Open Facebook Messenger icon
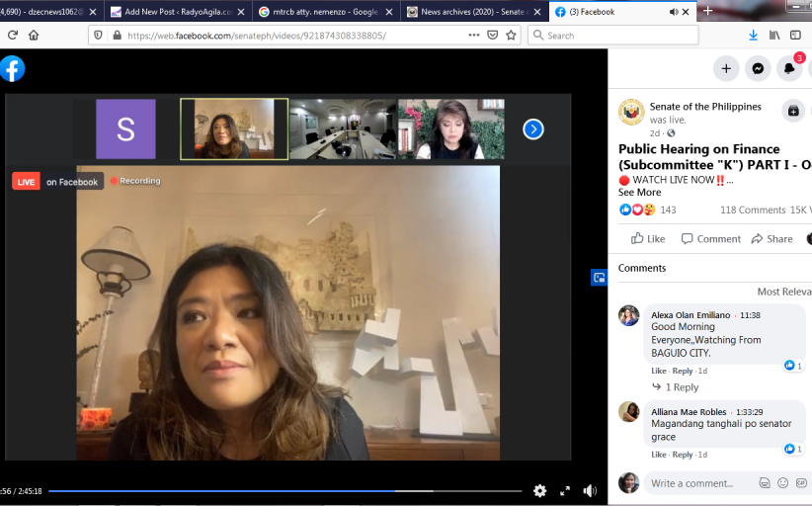This screenshot has width=812, height=506. [x=758, y=68]
